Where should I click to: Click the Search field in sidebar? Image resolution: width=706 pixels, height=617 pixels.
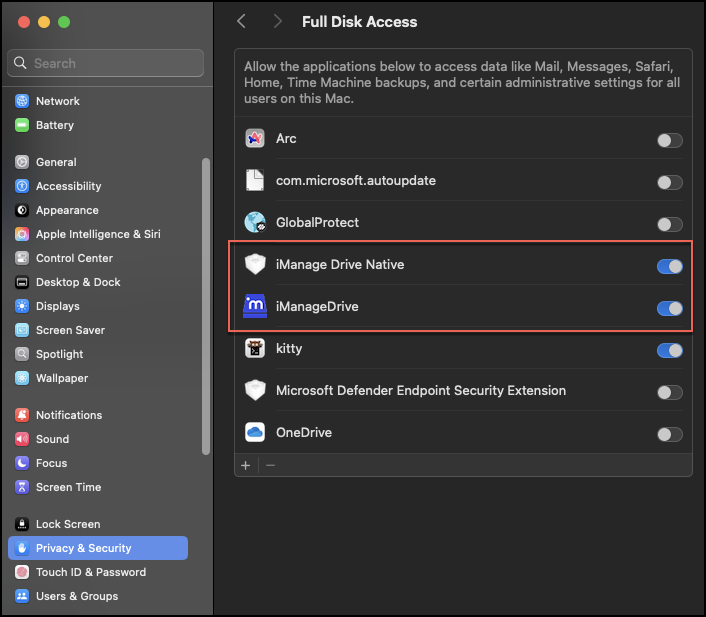105,63
